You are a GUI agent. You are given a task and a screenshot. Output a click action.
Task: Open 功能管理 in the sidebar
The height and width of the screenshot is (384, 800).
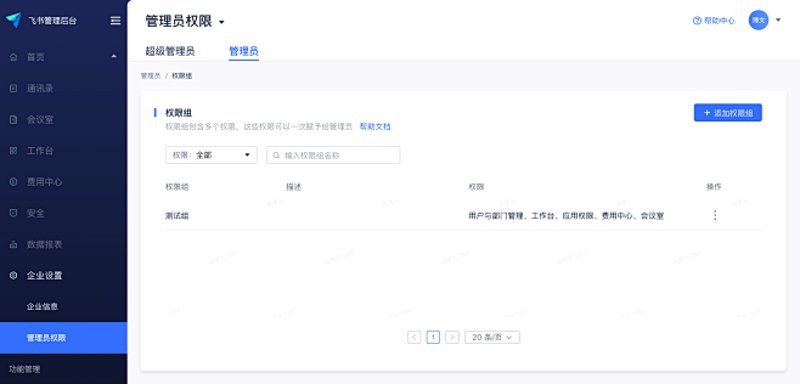[24, 369]
